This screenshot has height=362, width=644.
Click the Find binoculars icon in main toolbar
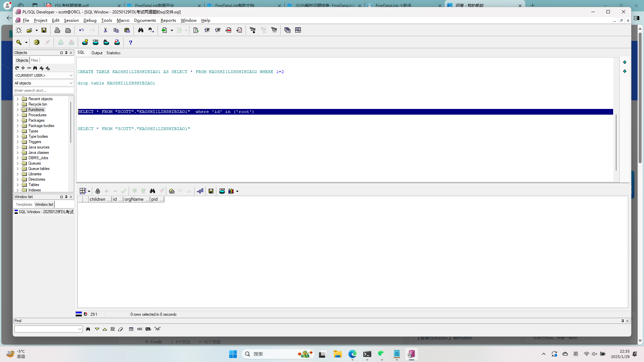click(141, 30)
